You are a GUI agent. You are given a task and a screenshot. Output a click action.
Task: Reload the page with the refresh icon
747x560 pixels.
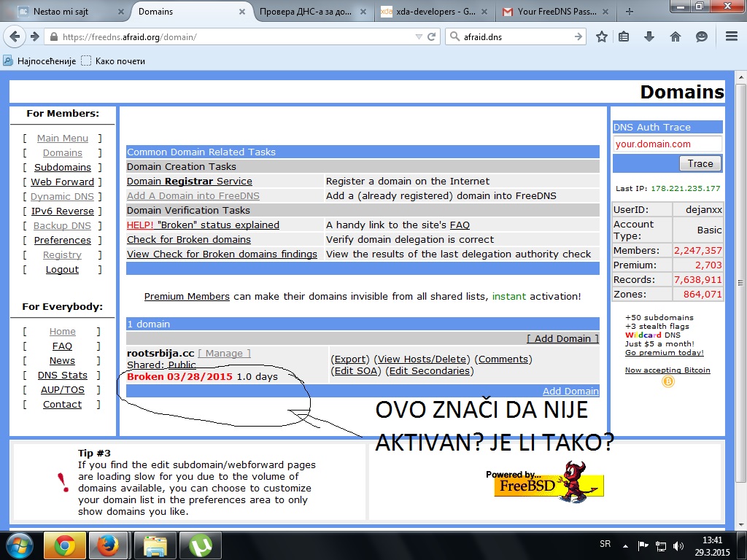[432, 36]
